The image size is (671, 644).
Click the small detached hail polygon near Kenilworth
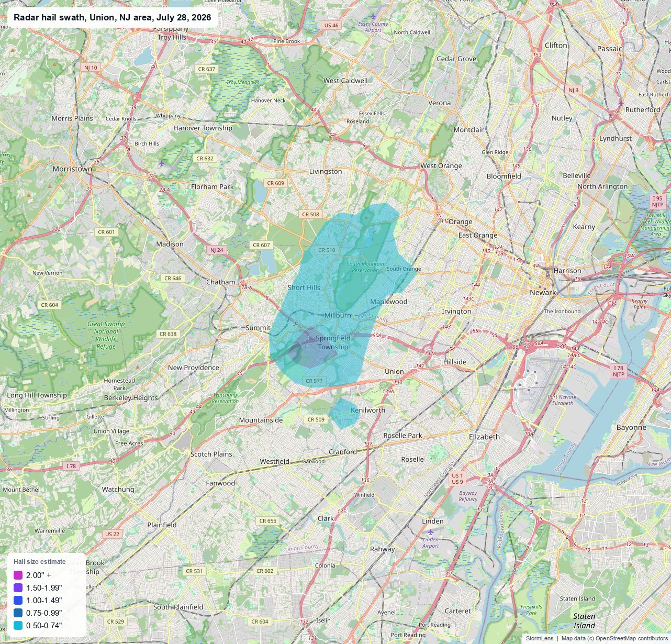point(343,414)
